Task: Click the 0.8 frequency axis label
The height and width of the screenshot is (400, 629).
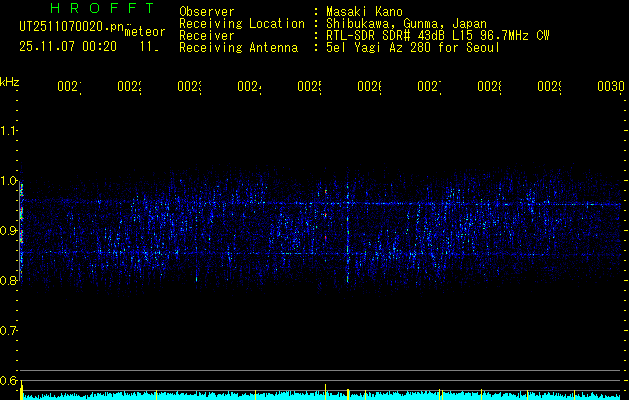Action: click(x=10, y=281)
